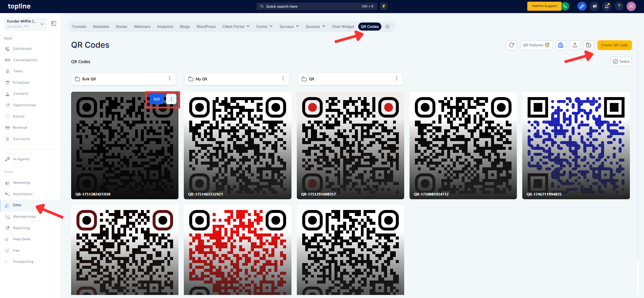The height and width of the screenshot is (298, 644).
Task: Open My QR folder options menu
Action: (283, 79)
